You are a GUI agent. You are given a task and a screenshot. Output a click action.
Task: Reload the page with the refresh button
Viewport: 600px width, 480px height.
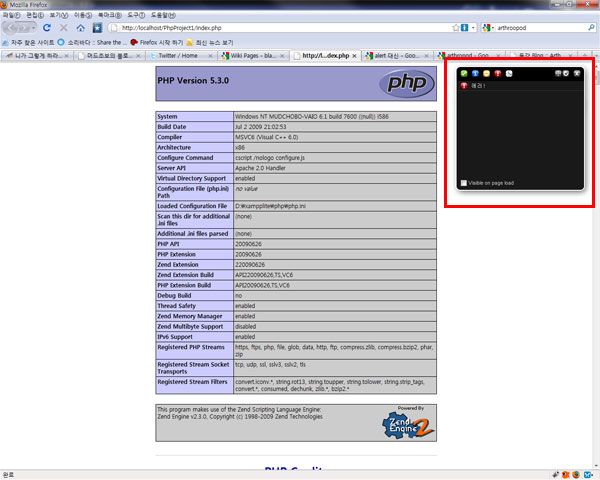(47, 28)
